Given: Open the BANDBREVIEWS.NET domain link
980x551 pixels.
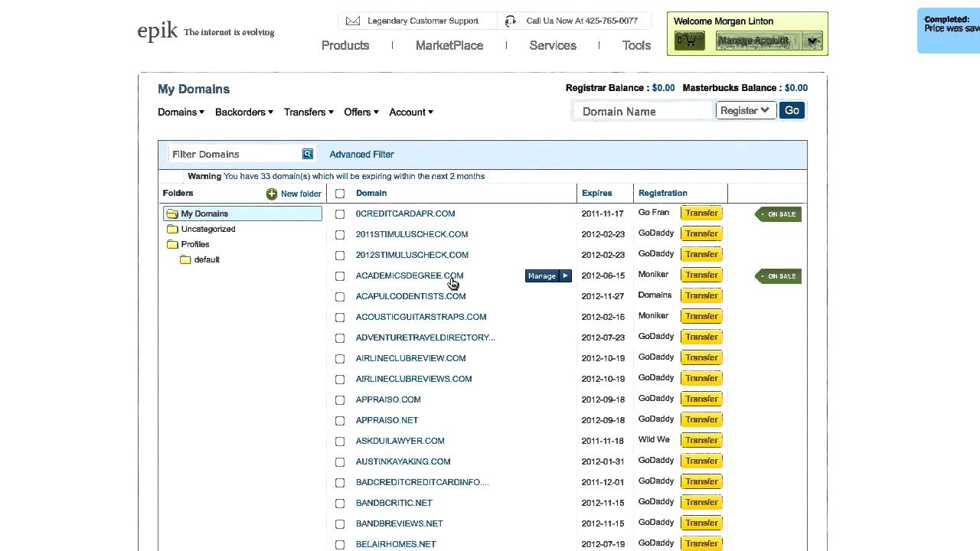Looking at the screenshot, I should coord(399,523).
